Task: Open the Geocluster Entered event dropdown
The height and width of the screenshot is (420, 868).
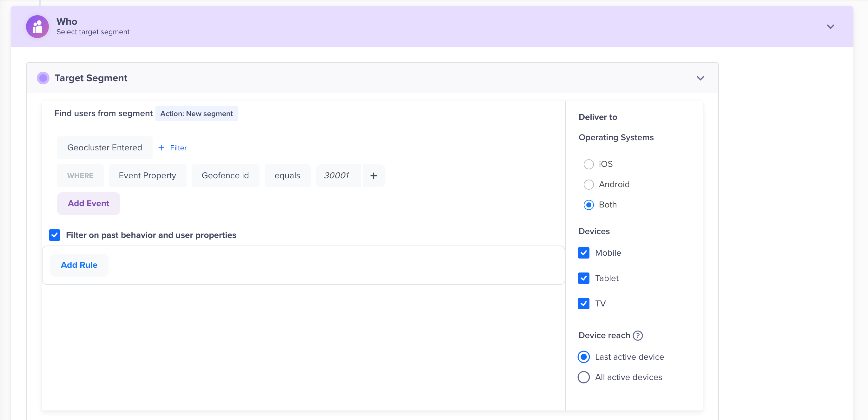Action: 104,148
